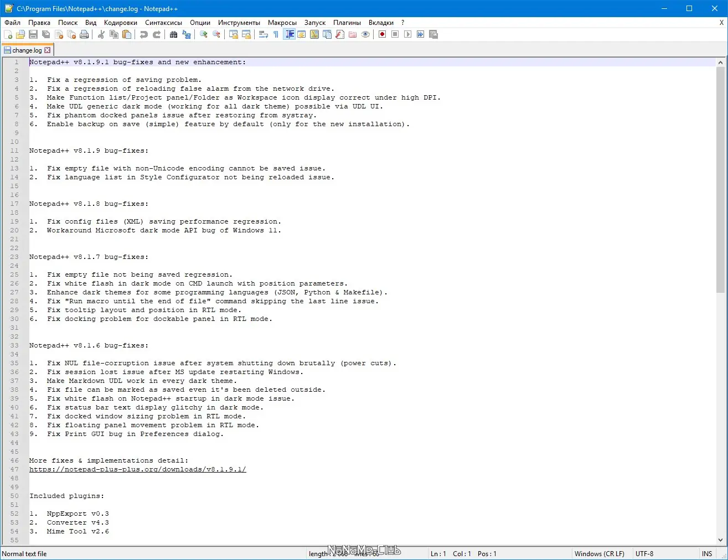Start macro recording with the red dot icon

[383, 34]
